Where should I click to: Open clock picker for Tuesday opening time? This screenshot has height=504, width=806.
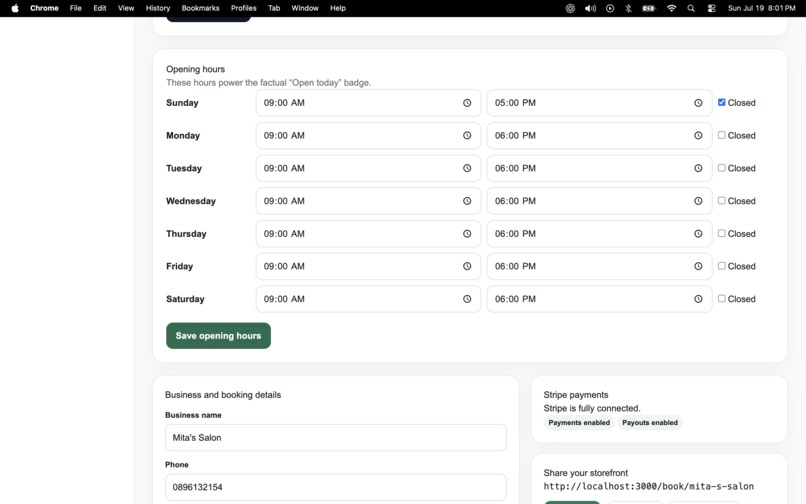click(x=467, y=168)
